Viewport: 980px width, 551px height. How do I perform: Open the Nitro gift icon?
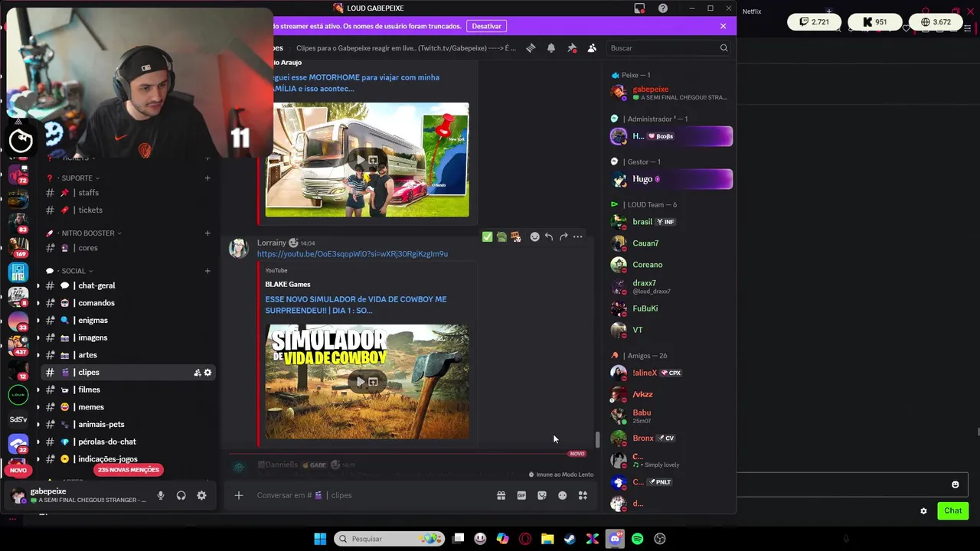(x=501, y=495)
